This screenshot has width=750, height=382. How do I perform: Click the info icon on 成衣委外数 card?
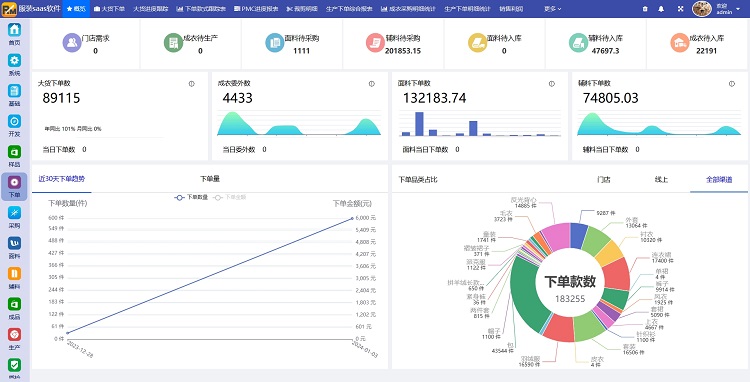coord(371,84)
